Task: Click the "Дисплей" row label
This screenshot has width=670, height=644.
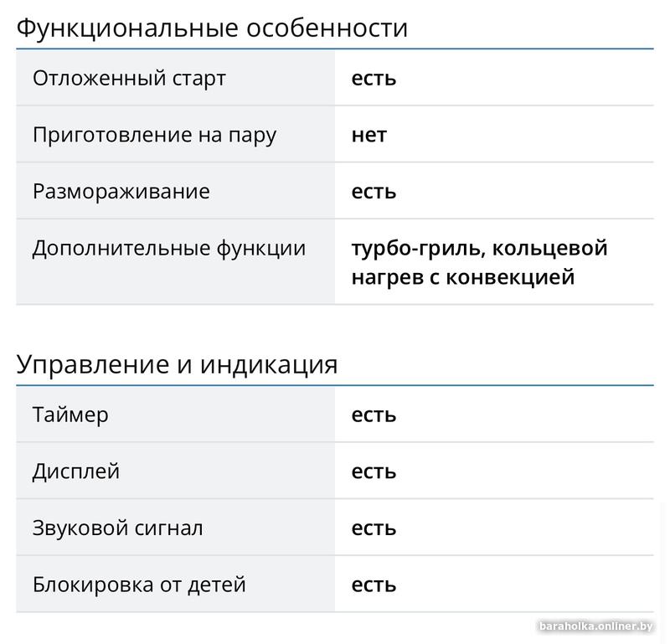Action: pos(76,471)
